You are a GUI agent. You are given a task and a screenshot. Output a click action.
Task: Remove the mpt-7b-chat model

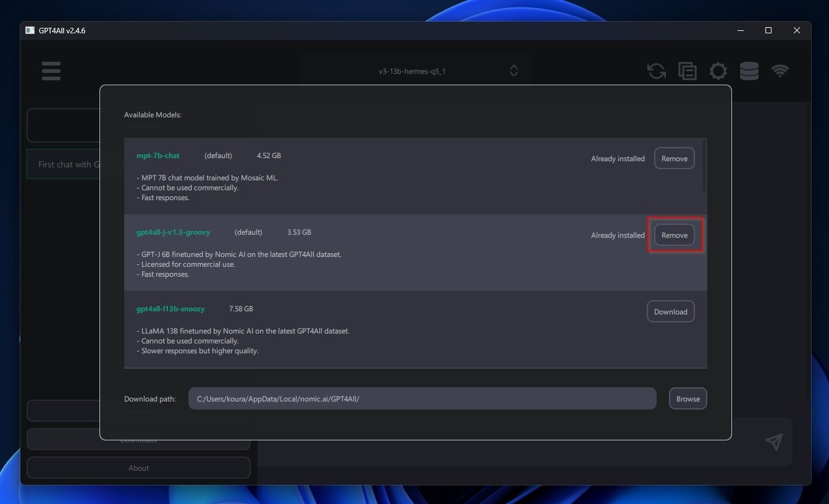tap(674, 159)
